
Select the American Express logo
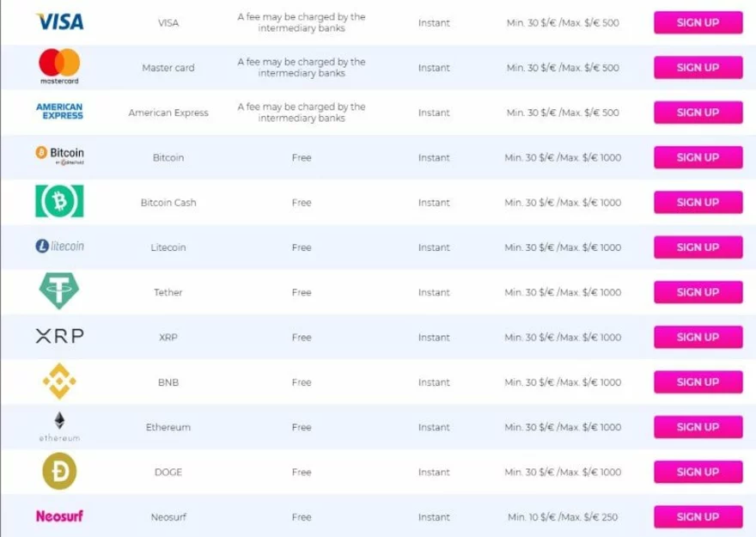tap(59, 112)
